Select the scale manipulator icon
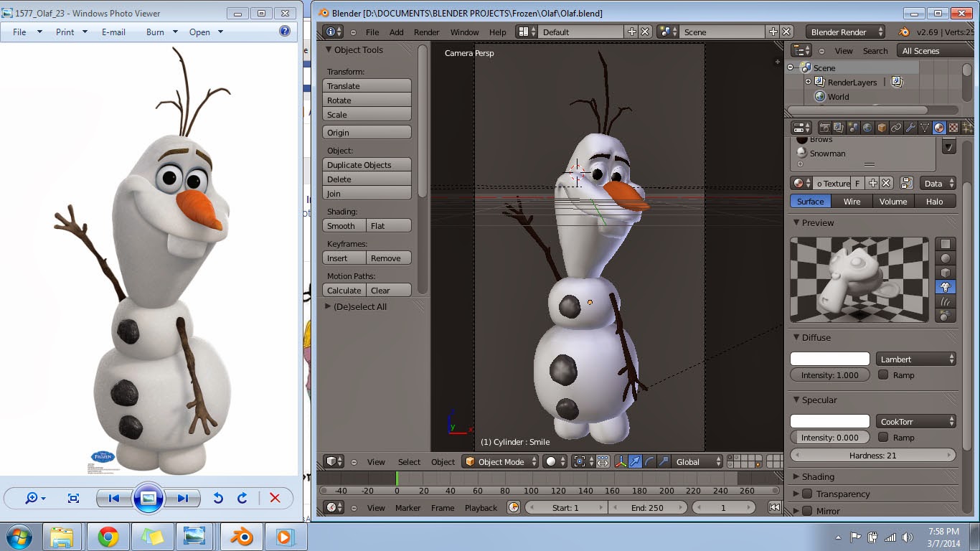The height and width of the screenshot is (551, 980). point(664,462)
